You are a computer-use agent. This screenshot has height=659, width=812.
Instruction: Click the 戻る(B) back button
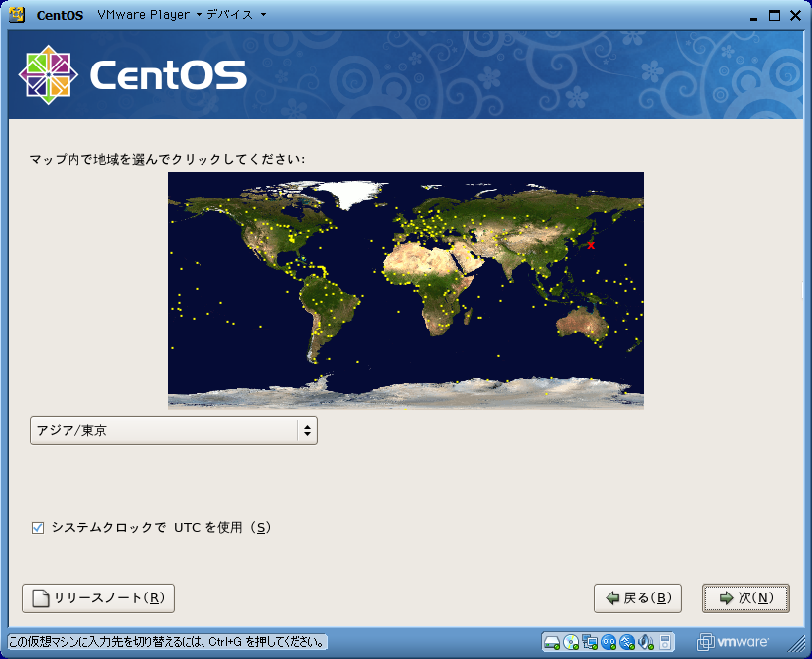(637, 598)
